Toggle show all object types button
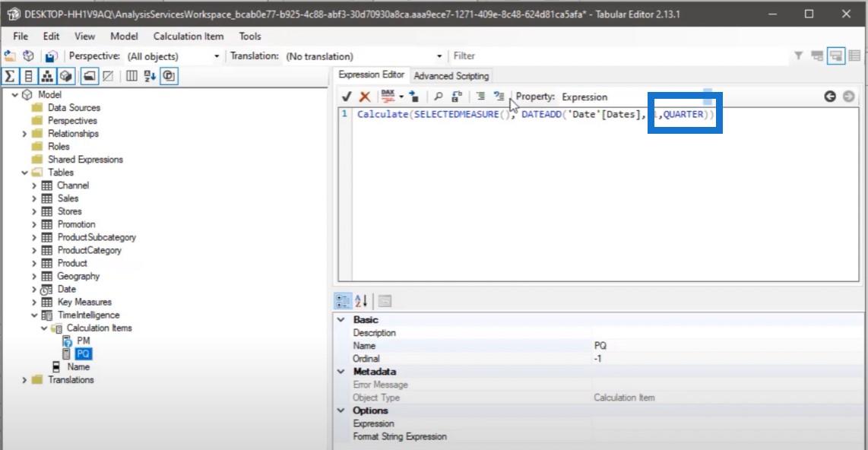The image size is (868, 450). click(168, 76)
